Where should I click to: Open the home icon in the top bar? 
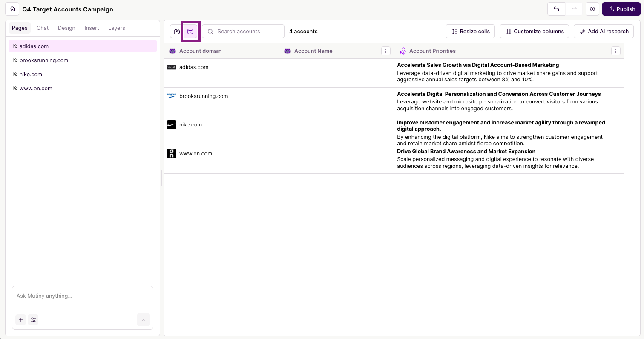[11, 9]
